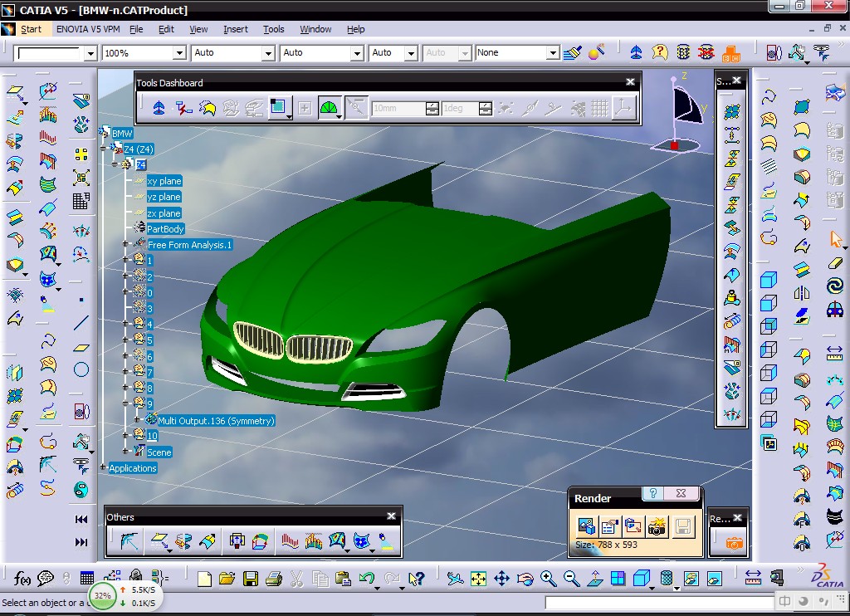Open the ENOVIA V5 VPM menu
This screenshot has height=616, width=850.
pyautogui.click(x=88, y=29)
